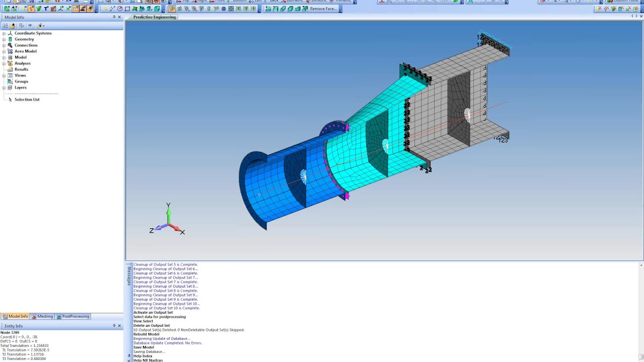Click the orange curve select toolbar icon
The image size is (644, 362).
click(x=31, y=9)
